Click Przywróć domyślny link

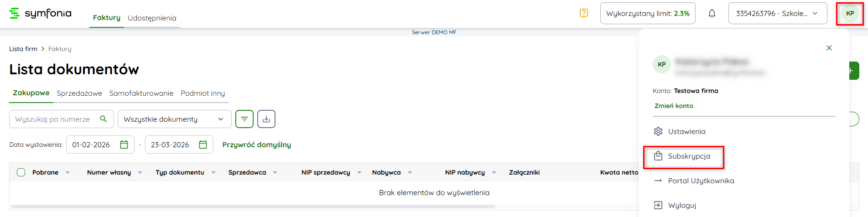[256, 145]
